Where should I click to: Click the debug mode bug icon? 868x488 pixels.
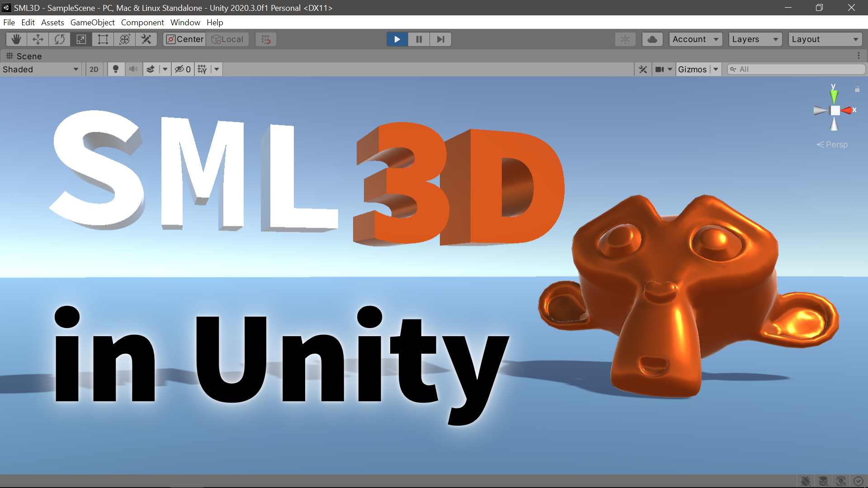[x=806, y=481]
